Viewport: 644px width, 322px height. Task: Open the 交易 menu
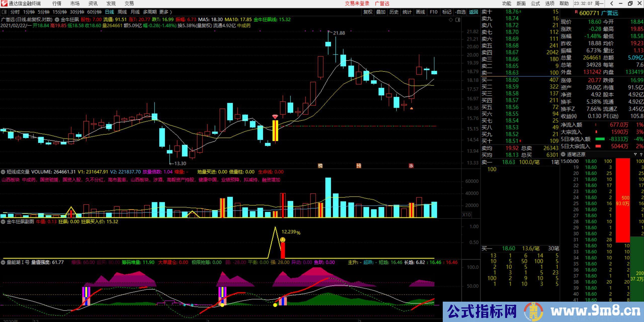coord(129,4)
